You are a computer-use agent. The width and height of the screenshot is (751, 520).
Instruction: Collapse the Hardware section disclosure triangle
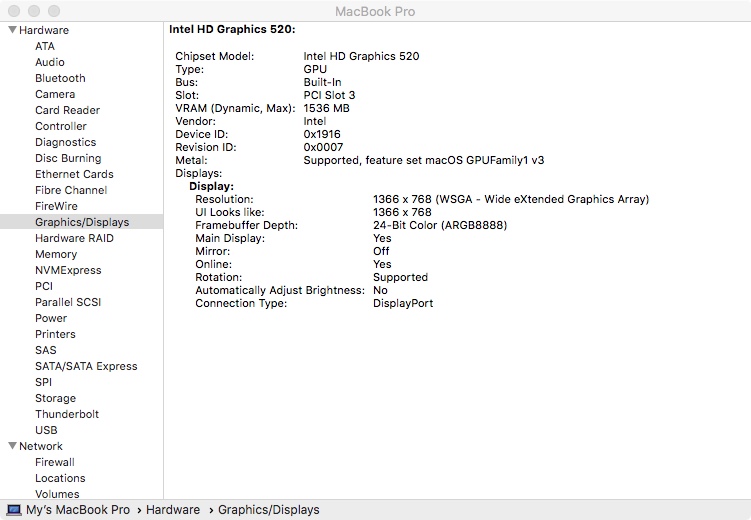pos(12,30)
